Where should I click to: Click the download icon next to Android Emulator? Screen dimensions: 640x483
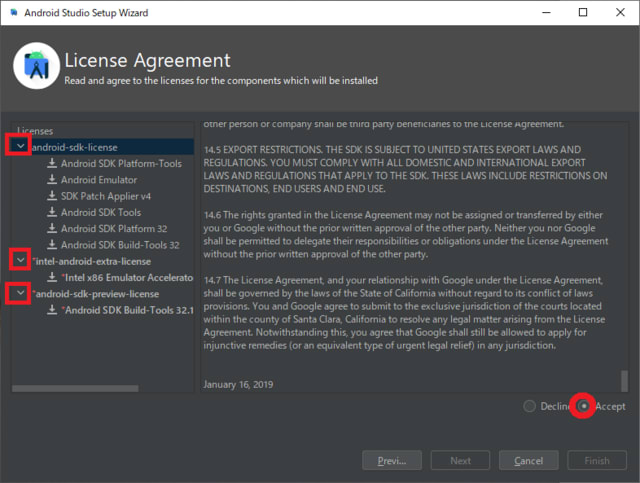[50, 180]
